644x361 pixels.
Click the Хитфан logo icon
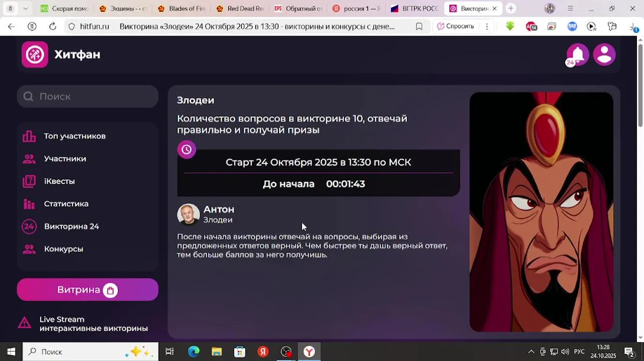click(x=35, y=54)
